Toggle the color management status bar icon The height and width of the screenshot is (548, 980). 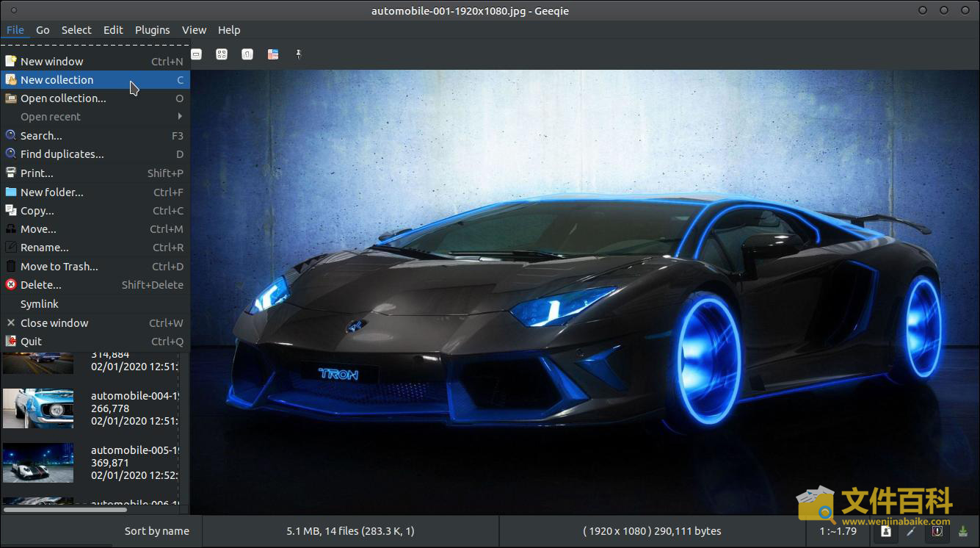pos(937,531)
